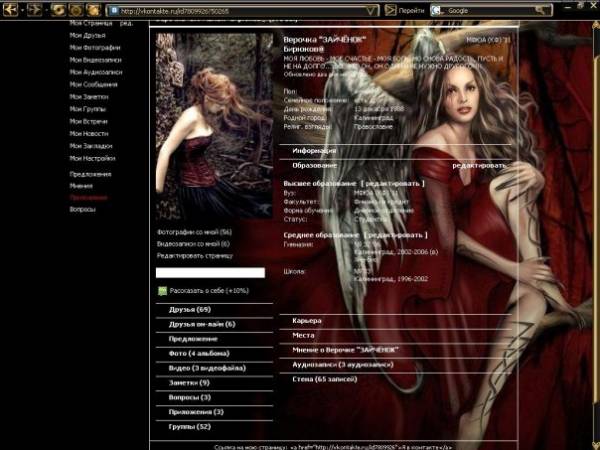Open the red highlighted Приложения sidebar link
The width and height of the screenshot is (600, 450).
(88, 198)
